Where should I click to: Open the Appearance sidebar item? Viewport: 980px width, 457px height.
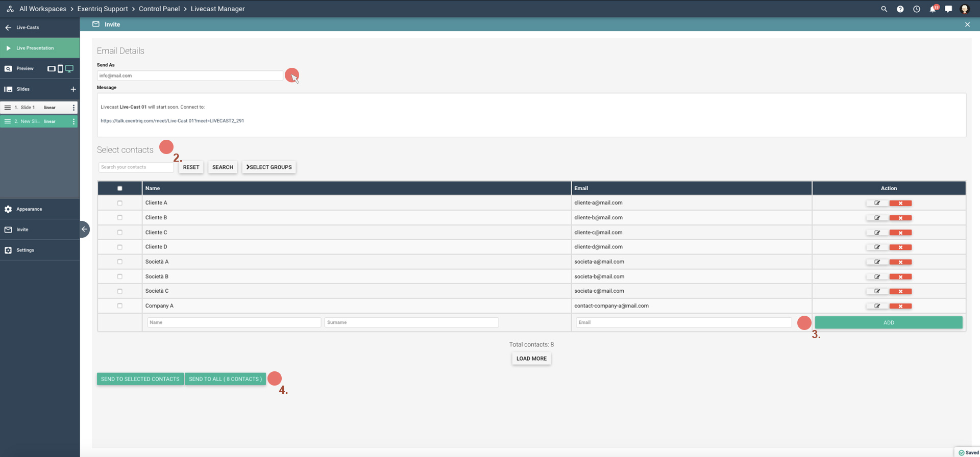coord(29,209)
